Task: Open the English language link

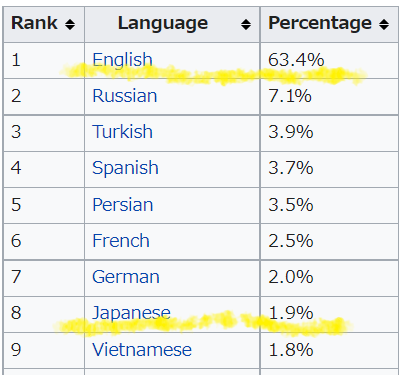Action: click(122, 60)
